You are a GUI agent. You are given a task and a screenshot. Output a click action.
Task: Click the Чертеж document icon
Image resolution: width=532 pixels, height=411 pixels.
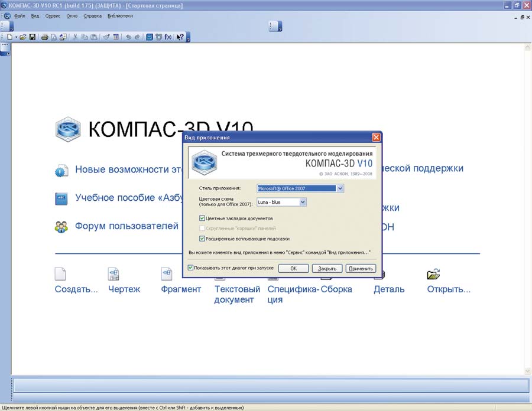point(113,274)
